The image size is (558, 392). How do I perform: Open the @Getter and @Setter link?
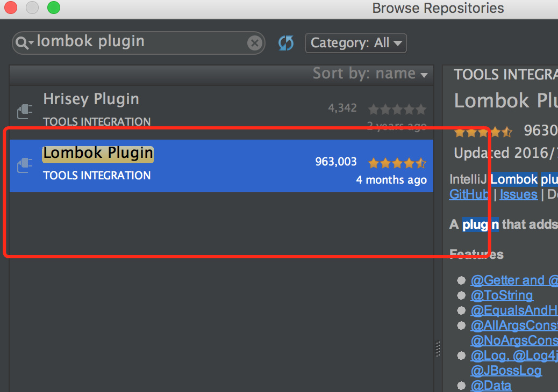(x=514, y=280)
